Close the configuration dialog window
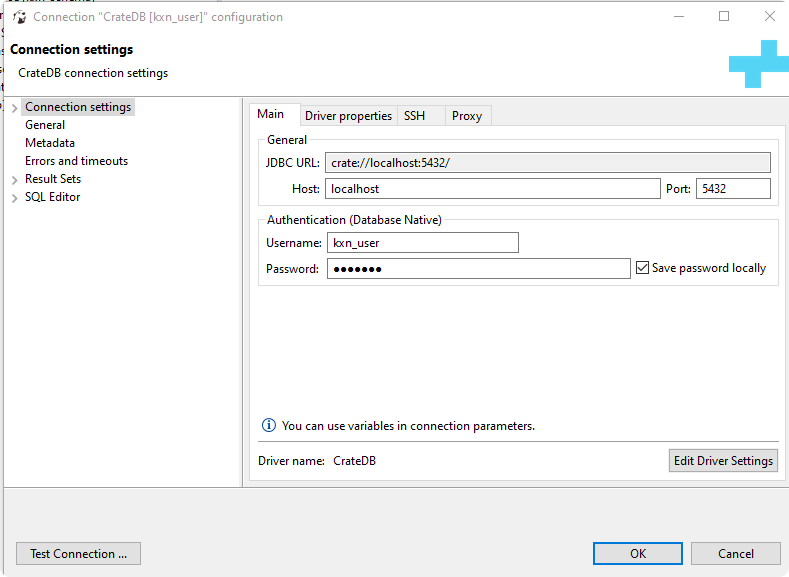The image size is (789, 577). pyautogui.click(x=769, y=16)
